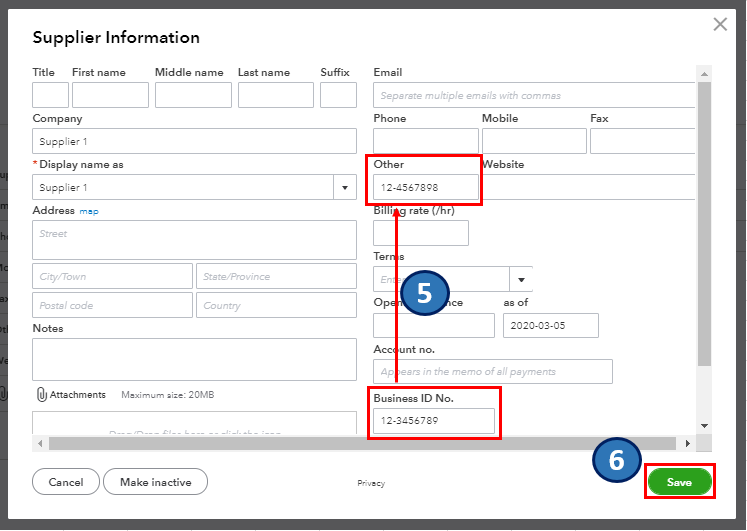Click the vertical scrollbar thumb
The height and width of the screenshot is (531, 747).
pos(704,224)
